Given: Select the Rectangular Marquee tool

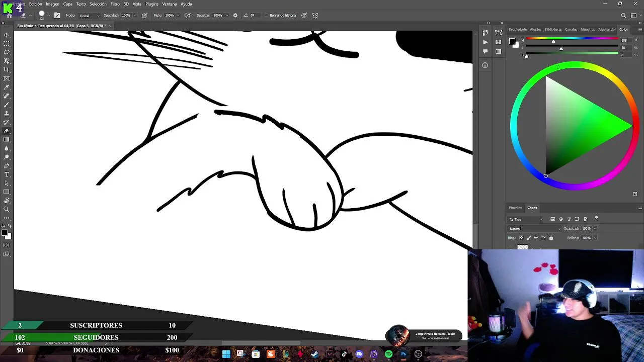Looking at the screenshot, I should (x=7, y=44).
